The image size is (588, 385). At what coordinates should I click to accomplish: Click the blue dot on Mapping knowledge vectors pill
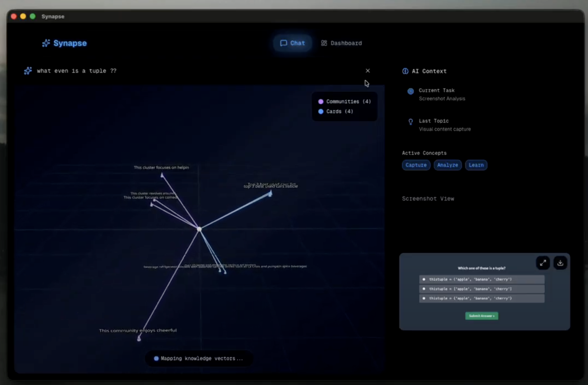(156, 358)
